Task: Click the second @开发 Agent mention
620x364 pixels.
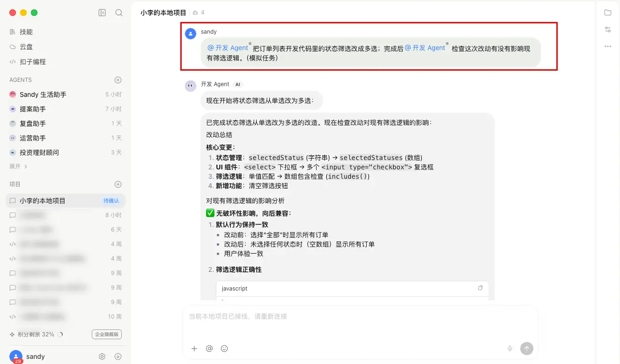Action: point(425,48)
